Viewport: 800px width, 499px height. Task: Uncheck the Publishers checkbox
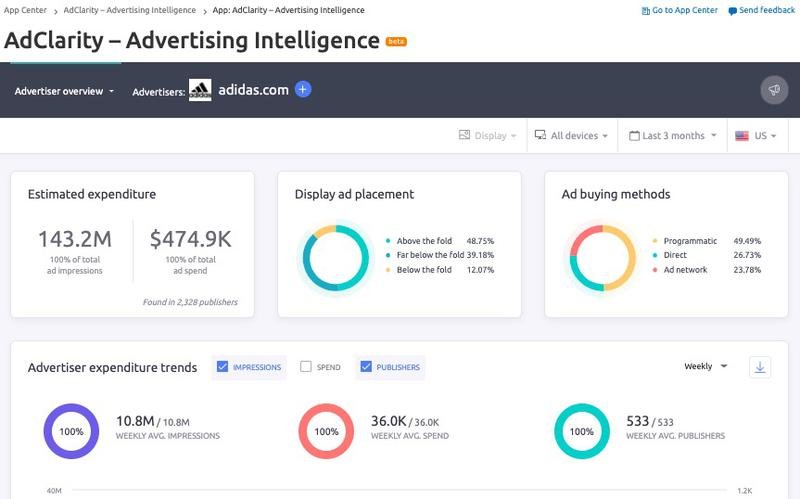tap(366, 367)
